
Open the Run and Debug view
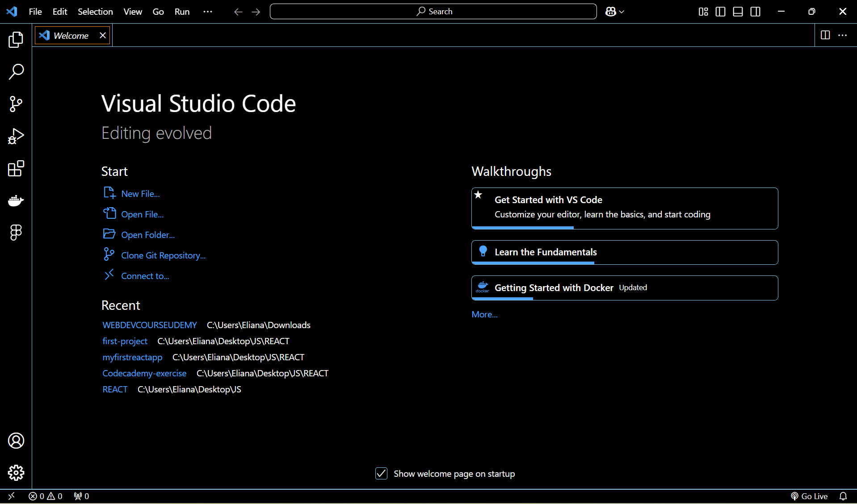pyautogui.click(x=16, y=136)
